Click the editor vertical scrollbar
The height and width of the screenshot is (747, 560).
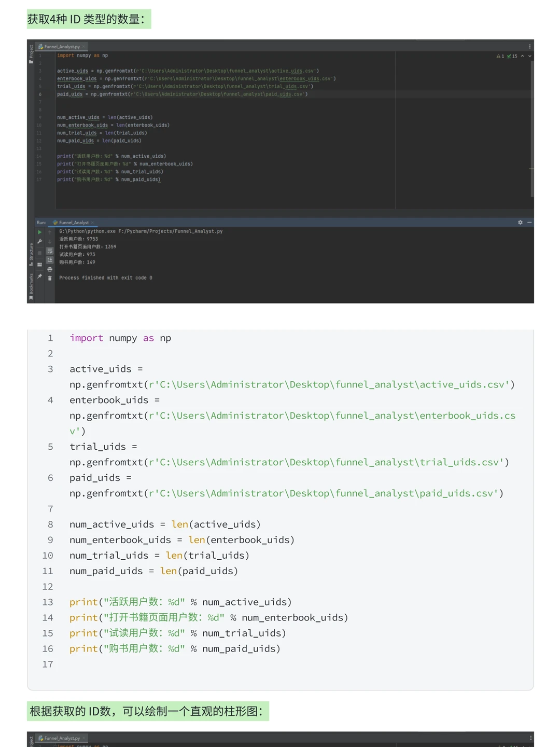pos(532,130)
